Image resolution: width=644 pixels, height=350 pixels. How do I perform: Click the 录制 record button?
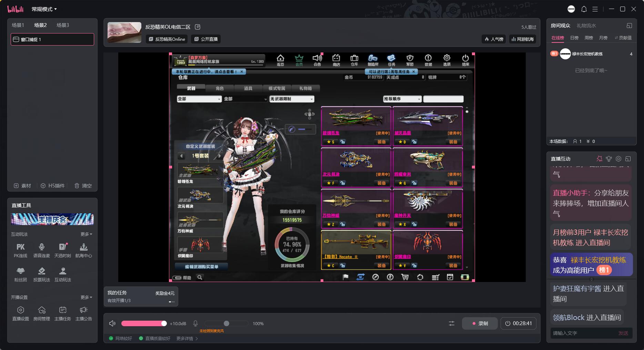point(480,323)
